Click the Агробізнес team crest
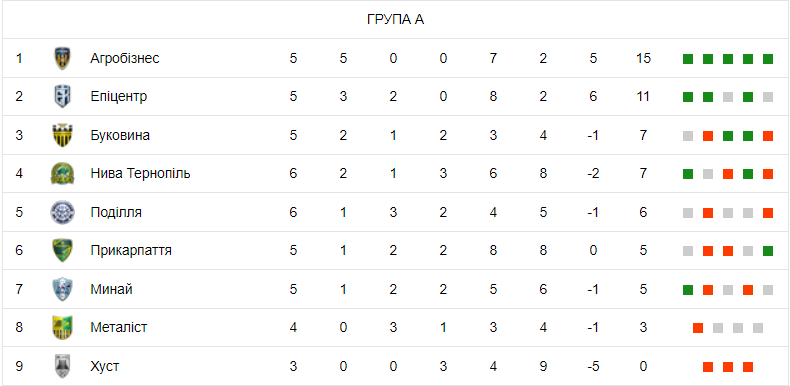 click(62, 58)
